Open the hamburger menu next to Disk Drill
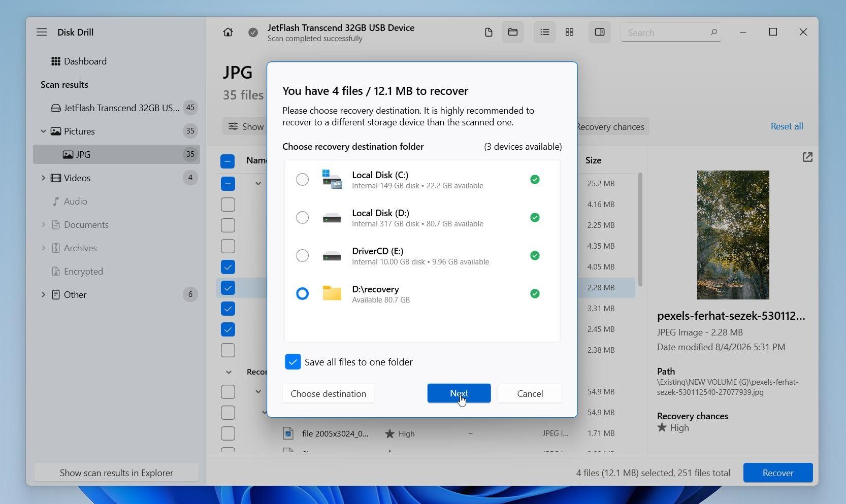 coord(42,32)
